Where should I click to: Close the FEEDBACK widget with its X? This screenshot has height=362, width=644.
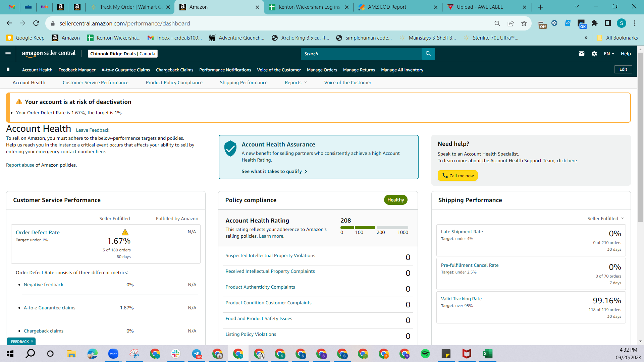click(x=32, y=342)
